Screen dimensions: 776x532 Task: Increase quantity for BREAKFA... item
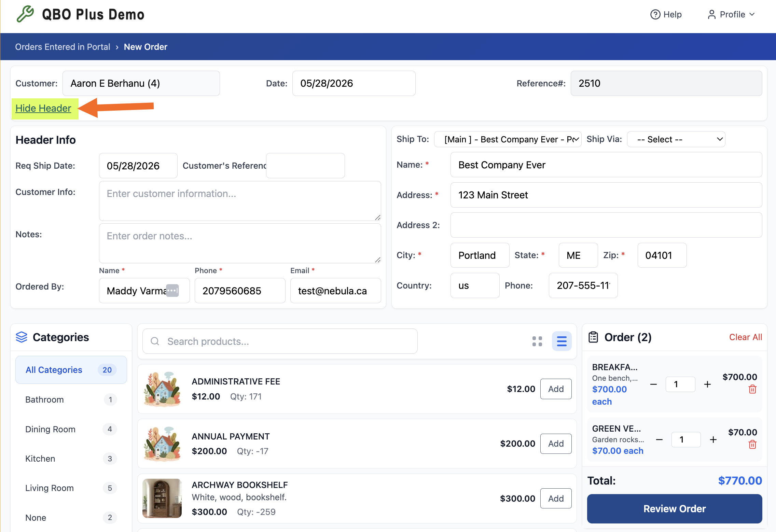click(707, 384)
